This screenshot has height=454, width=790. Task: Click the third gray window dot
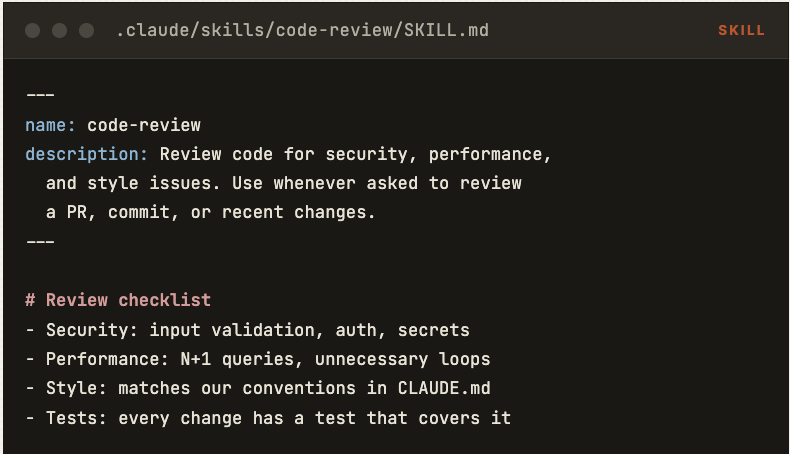(87, 31)
